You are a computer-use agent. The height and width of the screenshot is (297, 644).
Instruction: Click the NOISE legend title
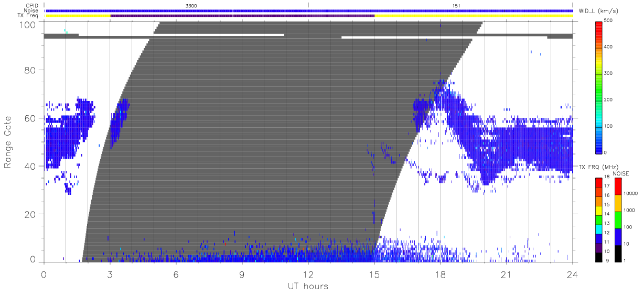[x=621, y=173]
